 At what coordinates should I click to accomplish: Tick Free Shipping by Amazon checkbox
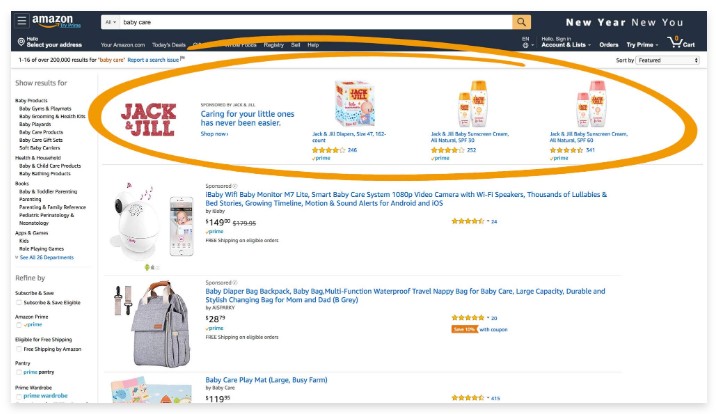point(19,349)
